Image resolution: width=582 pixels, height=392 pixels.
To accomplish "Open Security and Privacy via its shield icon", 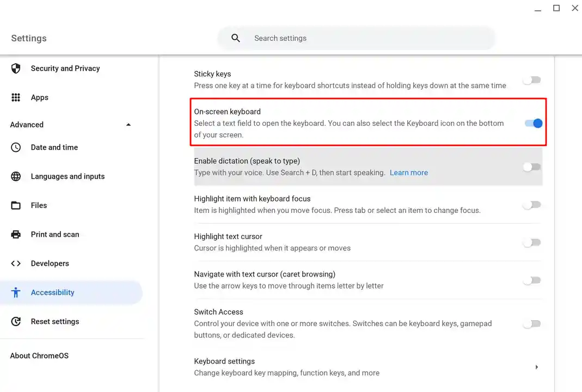I will coord(16,68).
